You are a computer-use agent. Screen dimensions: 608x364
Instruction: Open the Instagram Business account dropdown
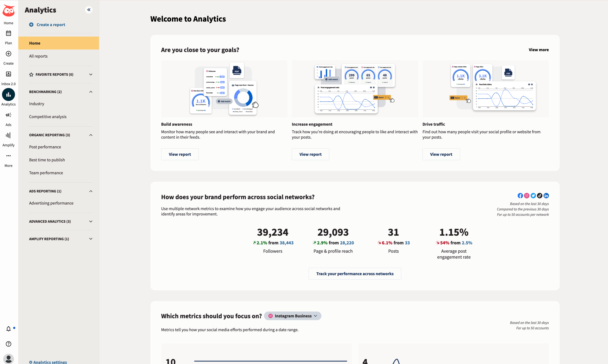[x=292, y=316]
